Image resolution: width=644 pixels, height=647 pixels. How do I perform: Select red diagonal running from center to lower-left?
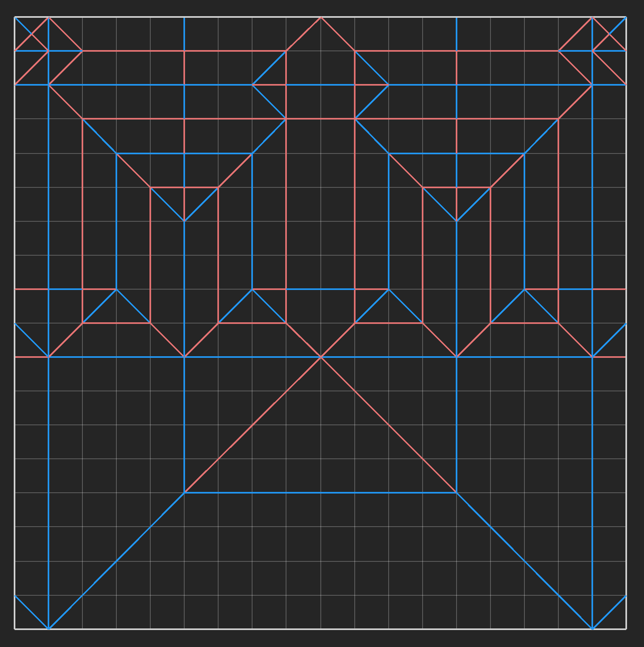pyautogui.click(x=253, y=425)
